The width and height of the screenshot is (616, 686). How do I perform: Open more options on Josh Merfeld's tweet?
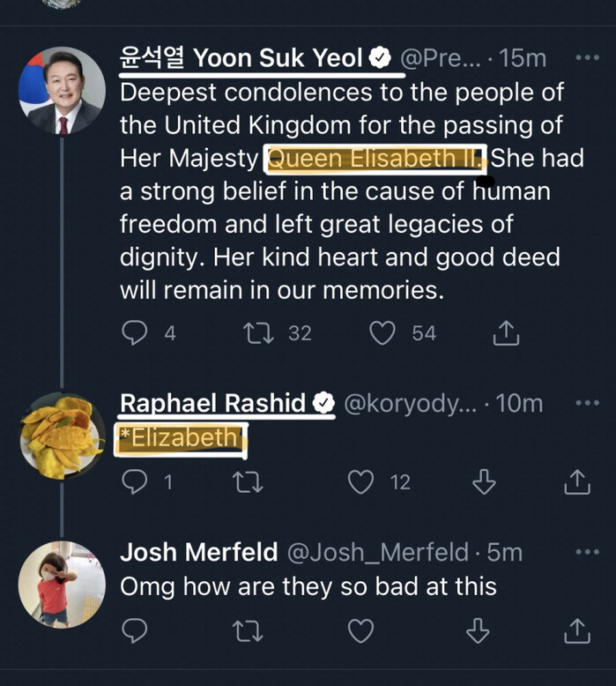[x=586, y=552]
